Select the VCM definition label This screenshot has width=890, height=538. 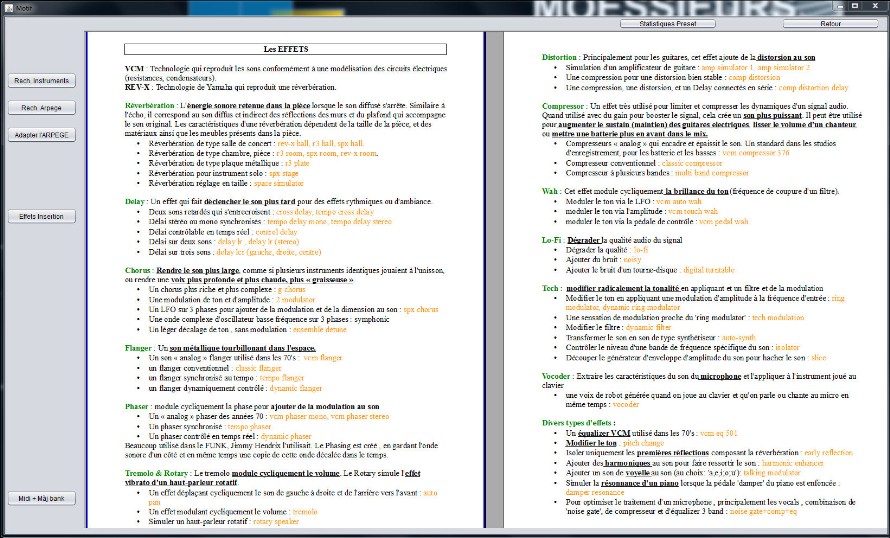tap(134, 69)
